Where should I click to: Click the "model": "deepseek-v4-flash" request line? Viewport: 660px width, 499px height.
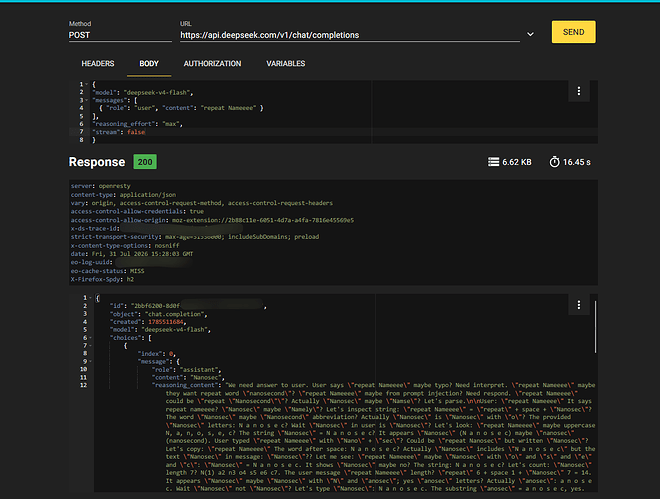[143, 93]
